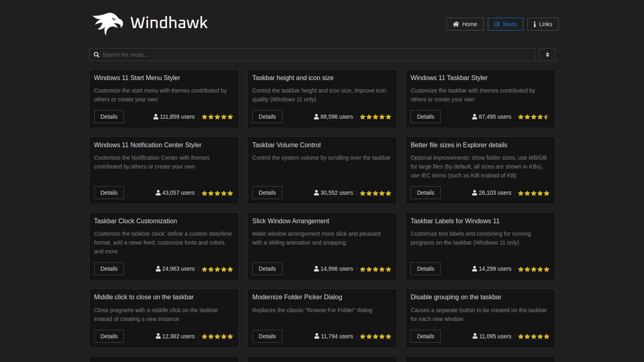Open Details for Taskbar height and icon size
Screen dimensions: 644x362
click(x=267, y=117)
